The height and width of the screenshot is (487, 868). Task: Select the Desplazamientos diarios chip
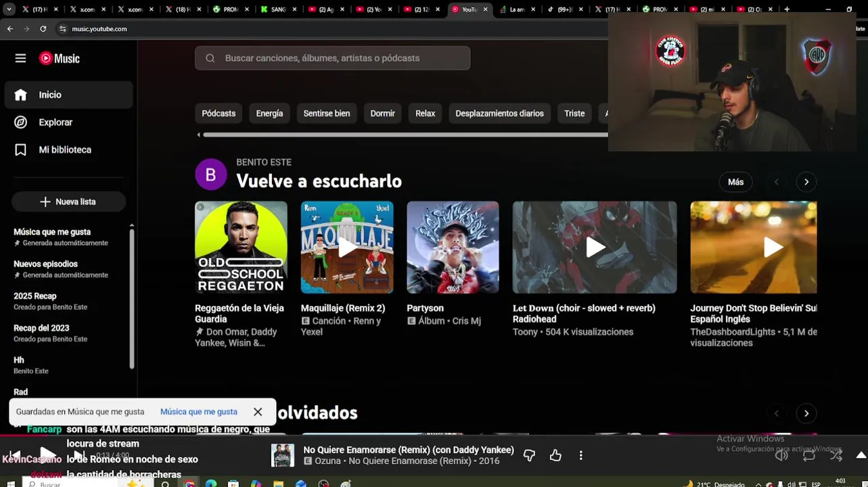point(499,114)
